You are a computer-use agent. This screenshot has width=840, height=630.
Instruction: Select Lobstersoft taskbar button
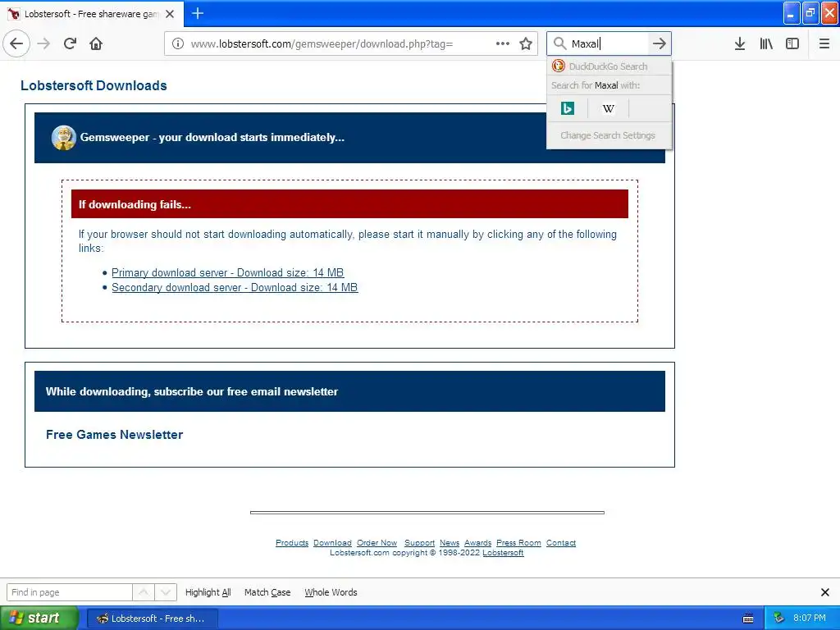(x=152, y=619)
